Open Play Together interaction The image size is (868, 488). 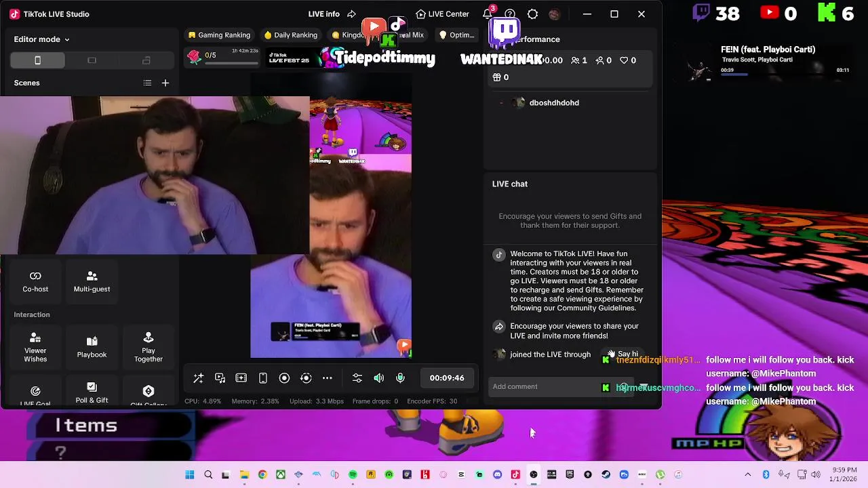149,348
